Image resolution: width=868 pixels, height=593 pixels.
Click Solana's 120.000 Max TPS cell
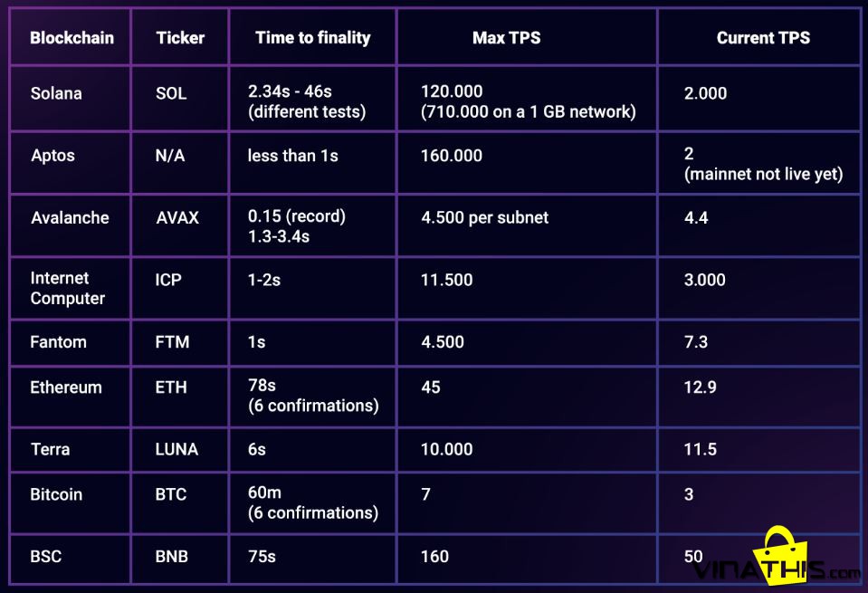pyautogui.click(x=527, y=99)
